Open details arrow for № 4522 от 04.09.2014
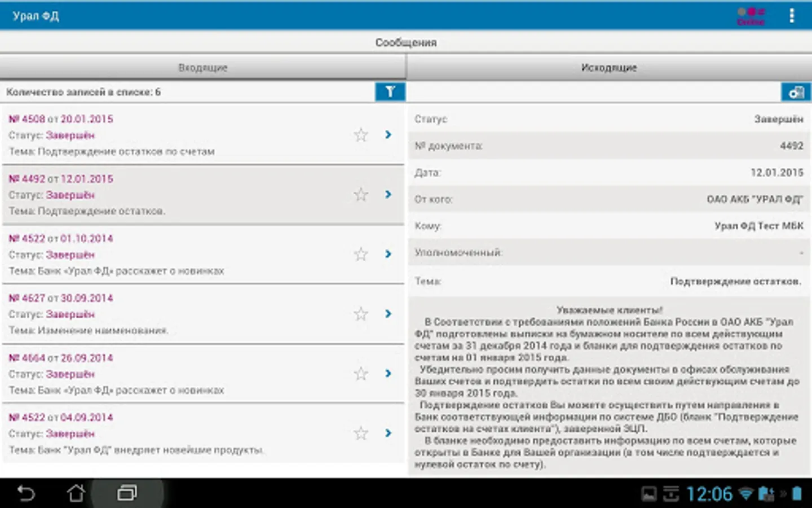Screen dimensions: 812x508 click(x=388, y=433)
